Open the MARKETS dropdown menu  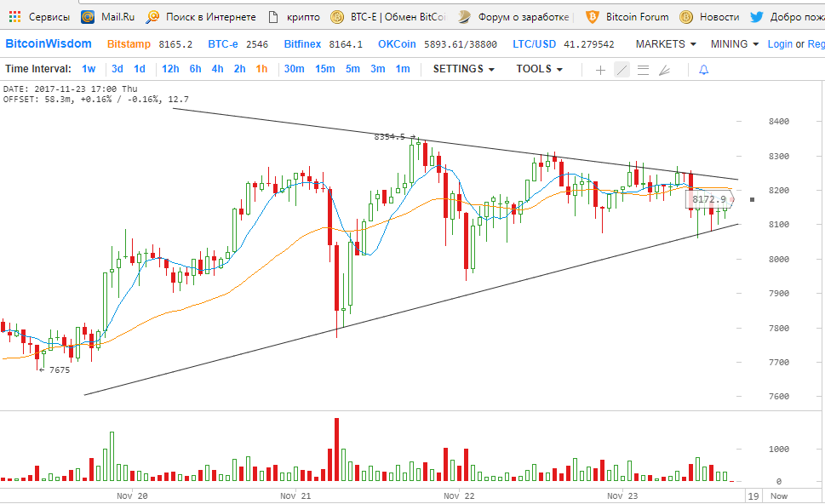[x=666, y=44]
